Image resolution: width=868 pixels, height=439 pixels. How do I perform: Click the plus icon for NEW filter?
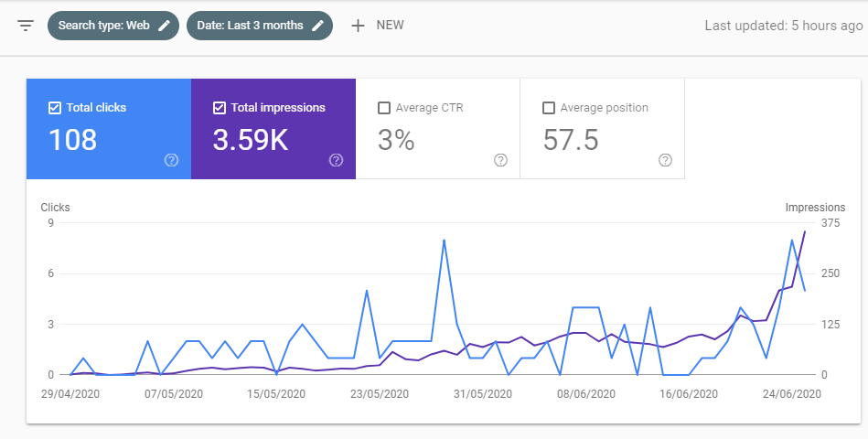coord(359,26)
